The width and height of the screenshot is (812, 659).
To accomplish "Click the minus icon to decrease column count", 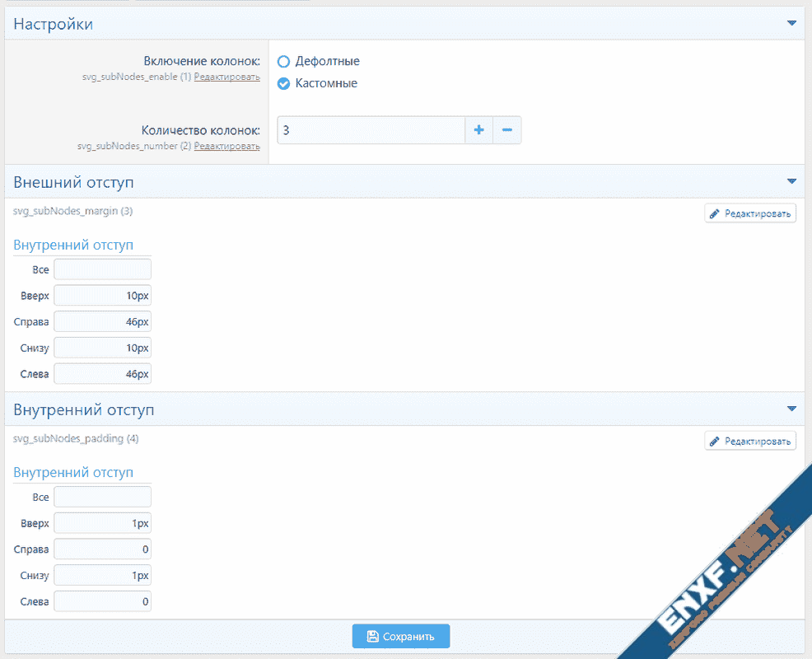I will pyautogui.click(x=506, y=130).
